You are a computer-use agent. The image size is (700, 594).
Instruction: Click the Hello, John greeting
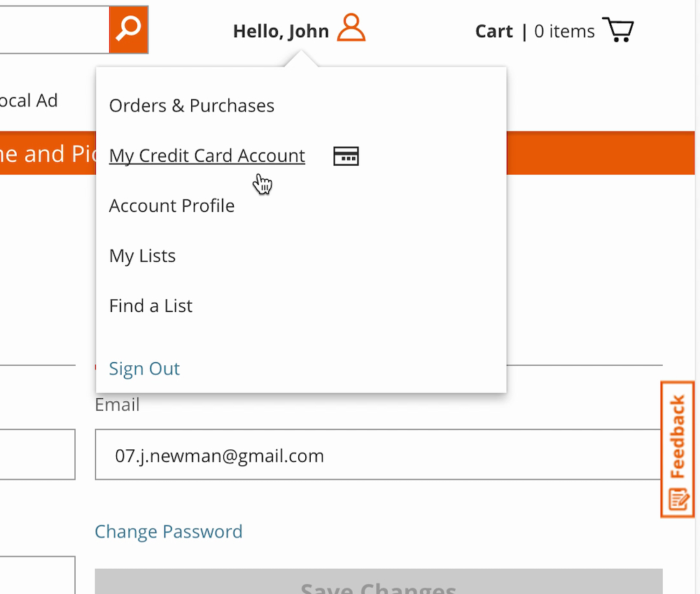click(x=280, y=31)
